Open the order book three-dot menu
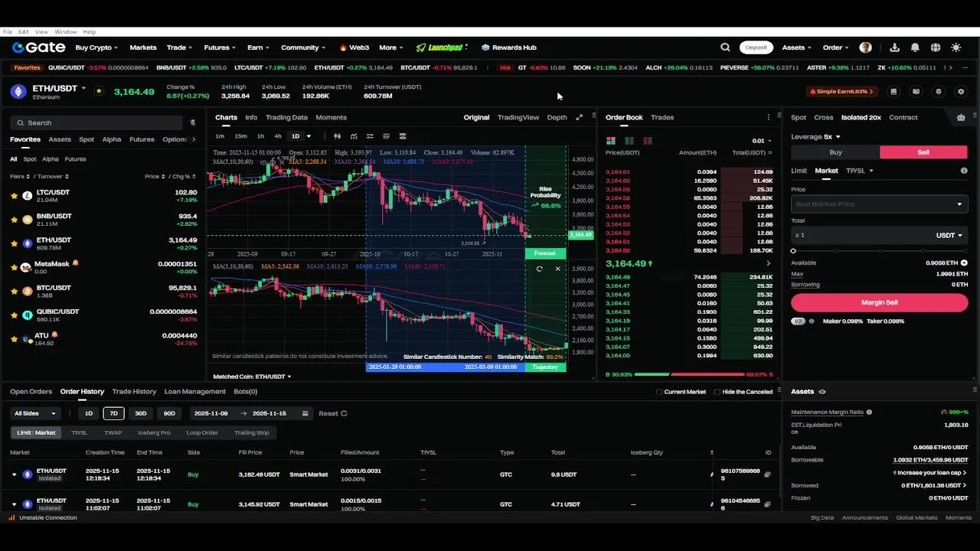 coord(769,117)
